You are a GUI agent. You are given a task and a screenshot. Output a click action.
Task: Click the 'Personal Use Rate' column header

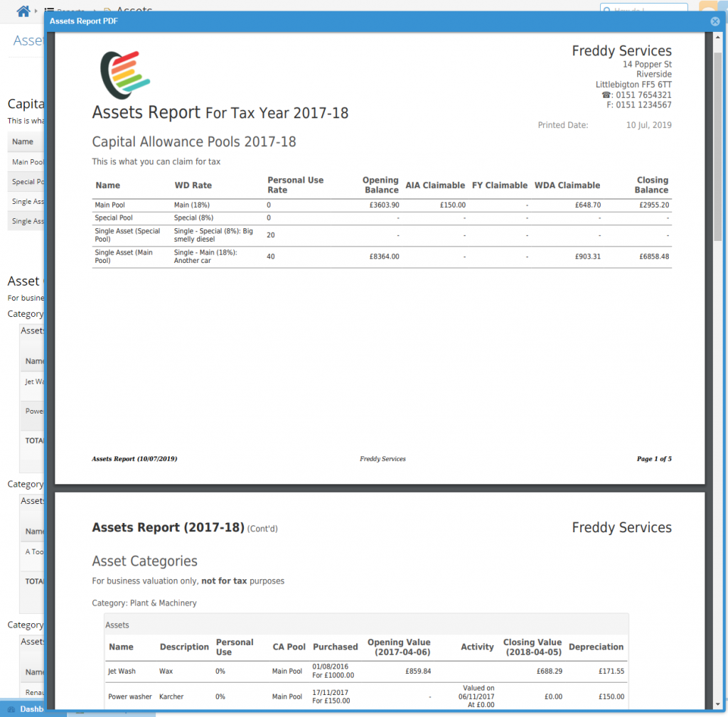(x=295, y=185)
